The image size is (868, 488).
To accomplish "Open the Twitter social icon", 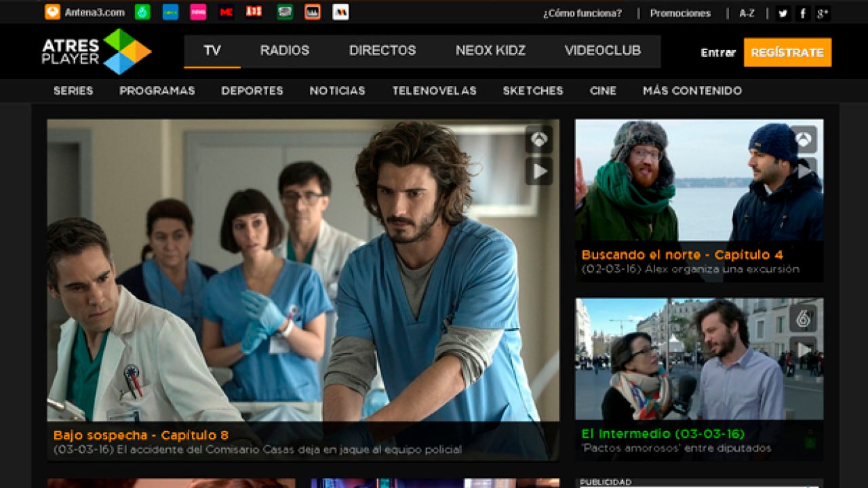I will point(783,13).
